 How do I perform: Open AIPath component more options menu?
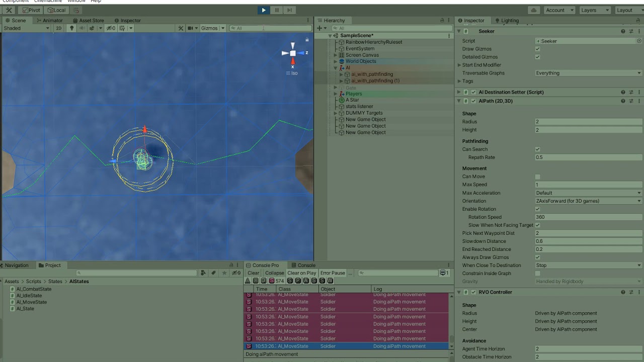tap(639, 101)
